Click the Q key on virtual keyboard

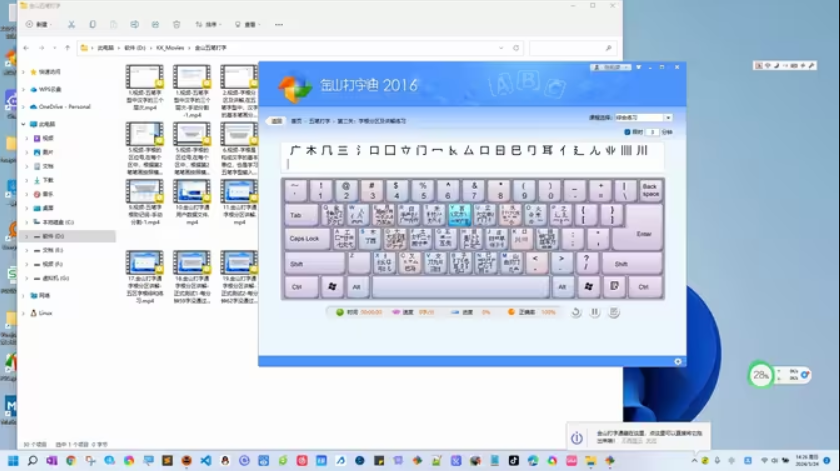[x=332, y=215]
